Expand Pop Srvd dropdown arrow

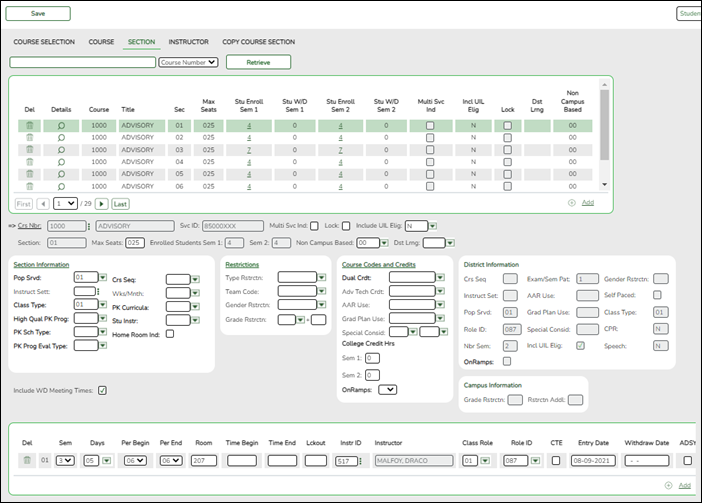pos(103,277)
